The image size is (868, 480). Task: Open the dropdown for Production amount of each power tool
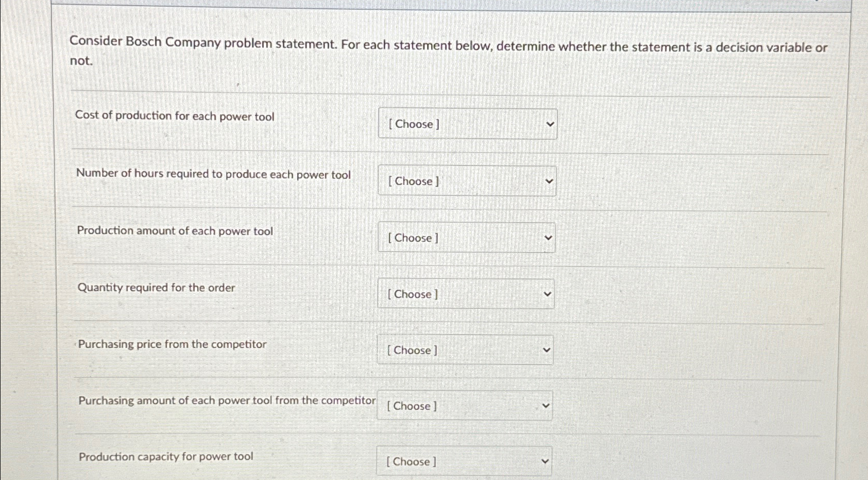[466, 238]
